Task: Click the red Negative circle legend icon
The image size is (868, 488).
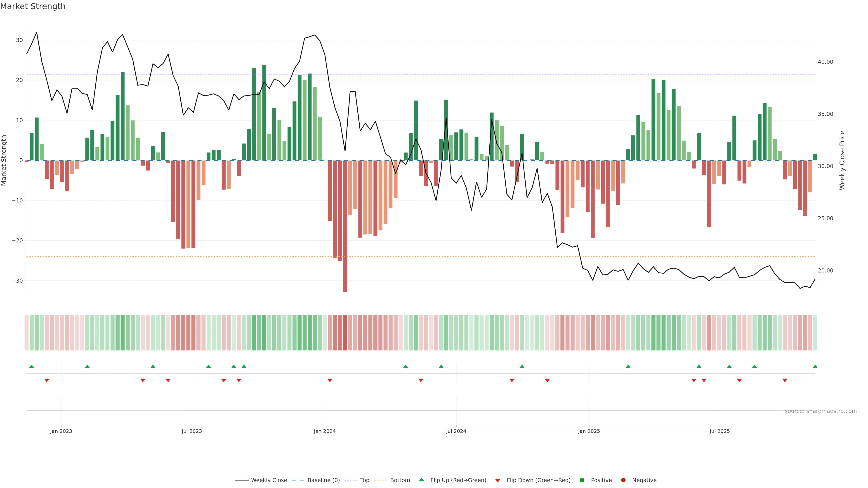Action: click(623, 480)
